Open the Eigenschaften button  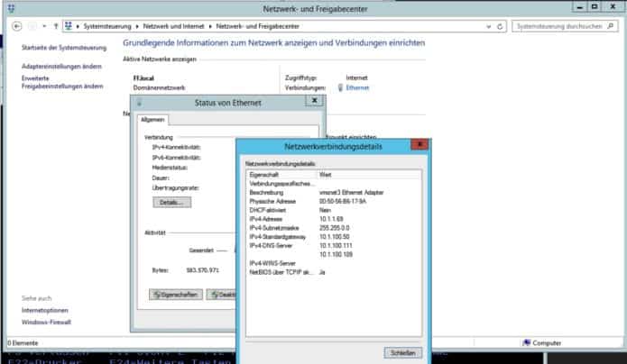point(175,294)
